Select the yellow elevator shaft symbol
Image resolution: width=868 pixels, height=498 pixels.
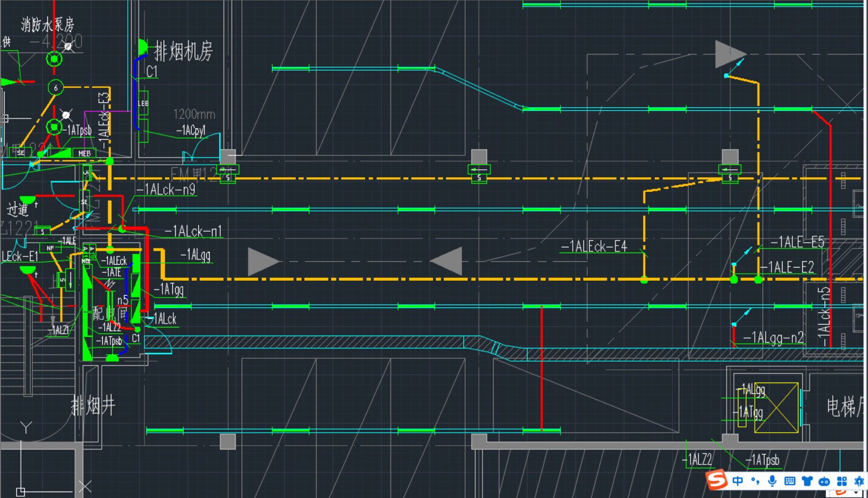[777, 407]
